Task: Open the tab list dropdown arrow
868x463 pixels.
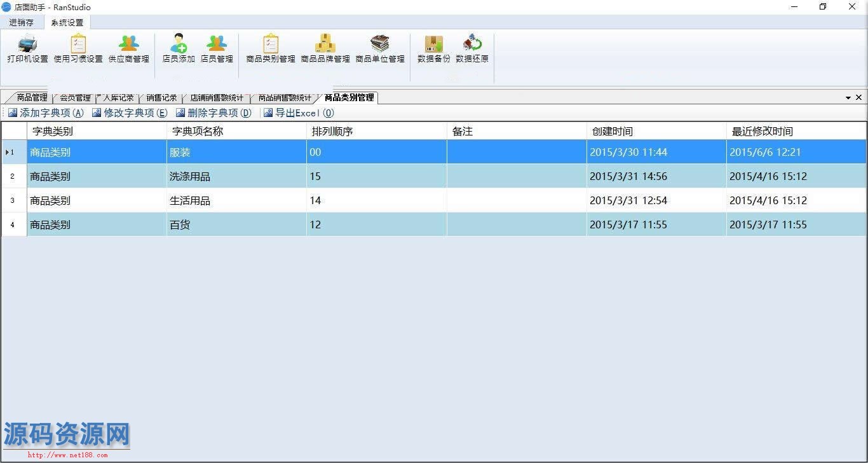Action: (x=848, y=98)
